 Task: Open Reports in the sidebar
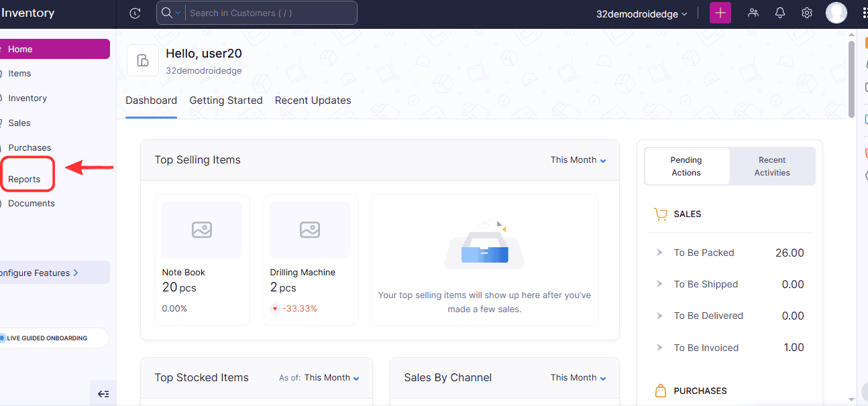click(x=24, y=179)
